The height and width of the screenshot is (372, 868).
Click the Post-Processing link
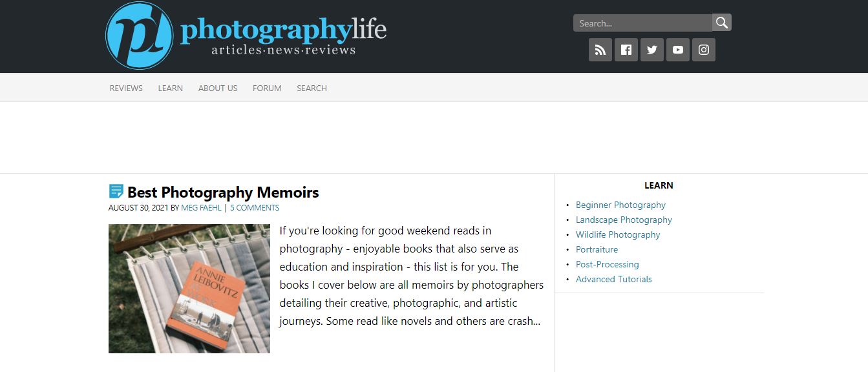coord(607,264)
